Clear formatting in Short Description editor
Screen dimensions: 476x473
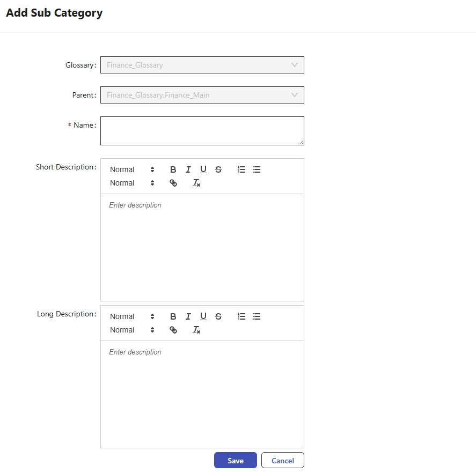point(196,183)
